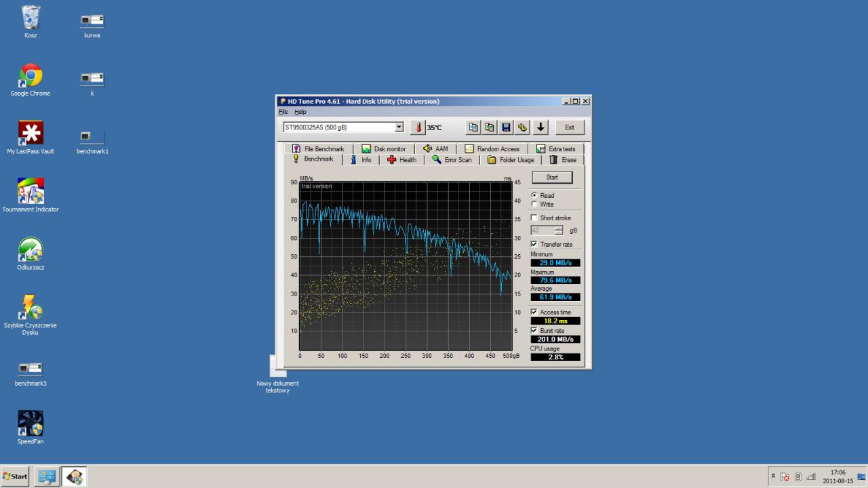
Task: Minimize the HD Tune Pro window
Action: tap(567, 102)
